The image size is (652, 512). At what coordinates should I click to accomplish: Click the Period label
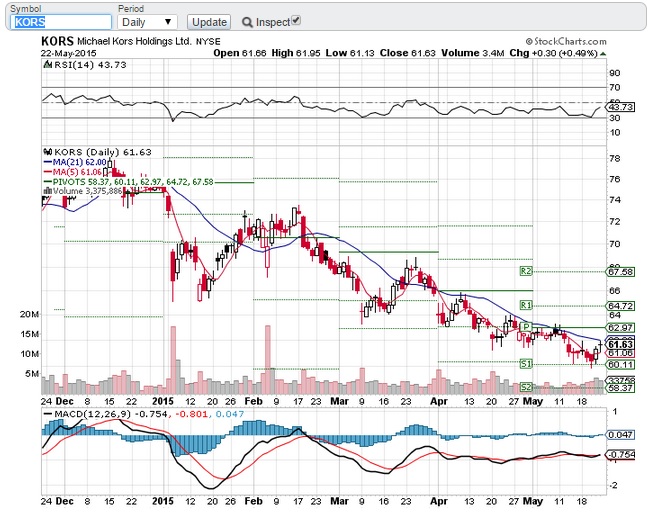[131, 8]
